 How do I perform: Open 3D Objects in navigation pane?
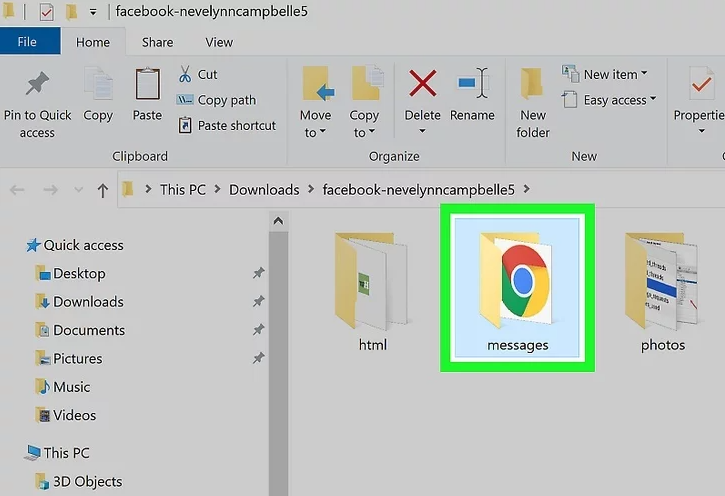[x=79, y=481]
